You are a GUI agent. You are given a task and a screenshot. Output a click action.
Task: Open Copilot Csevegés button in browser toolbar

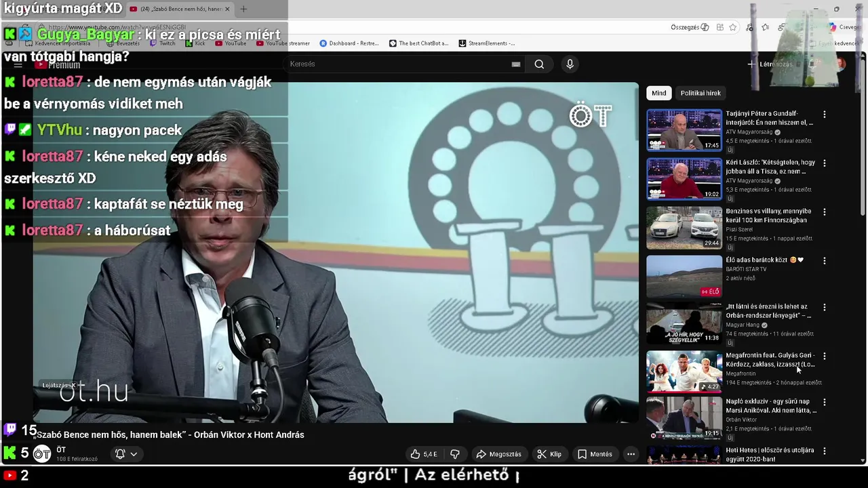pos(844,27)
